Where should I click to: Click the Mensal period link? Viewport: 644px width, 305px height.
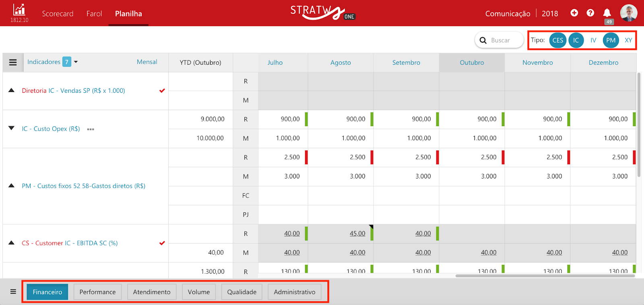(x=147, y=62)
